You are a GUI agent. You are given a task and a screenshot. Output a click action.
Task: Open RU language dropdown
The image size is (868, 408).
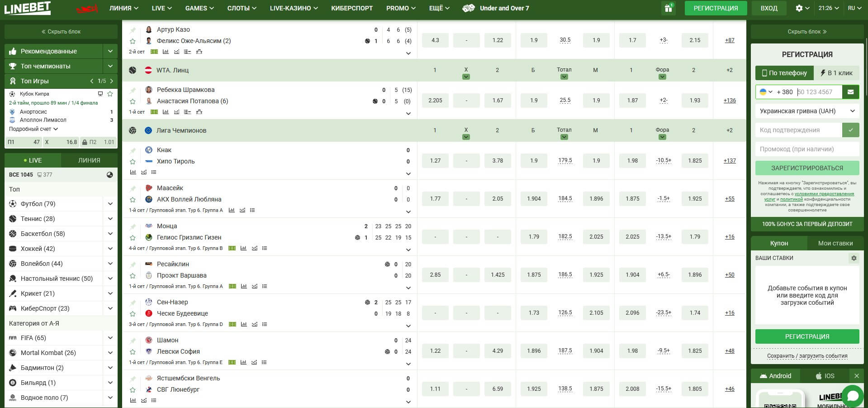click(x=854, y=8)
